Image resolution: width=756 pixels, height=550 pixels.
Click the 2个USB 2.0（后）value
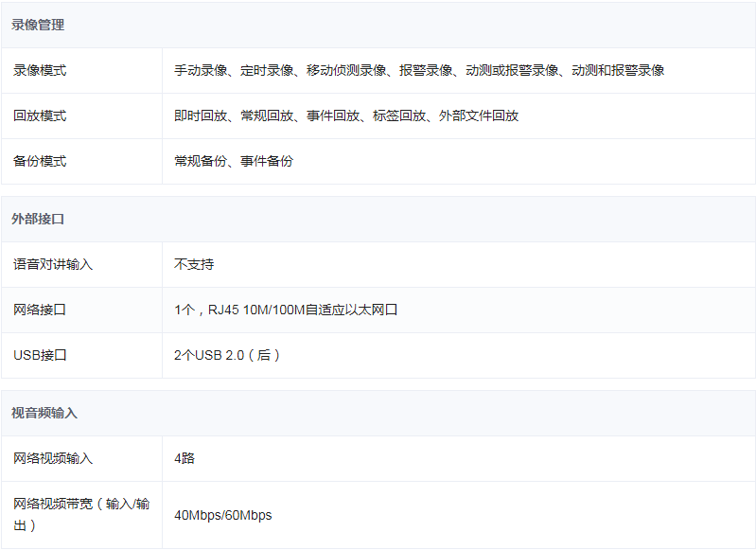[x=227, y=355]
